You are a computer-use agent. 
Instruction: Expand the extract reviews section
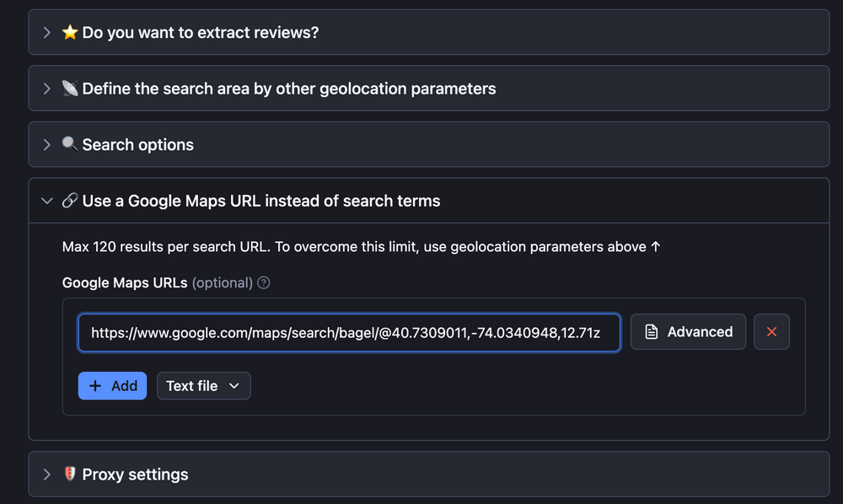(x=47, y=32)
